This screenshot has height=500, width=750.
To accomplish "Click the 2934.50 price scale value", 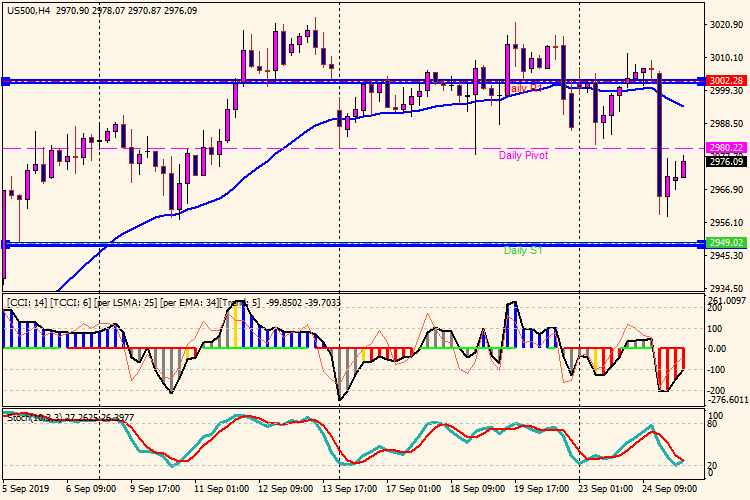I will (727, 289).
